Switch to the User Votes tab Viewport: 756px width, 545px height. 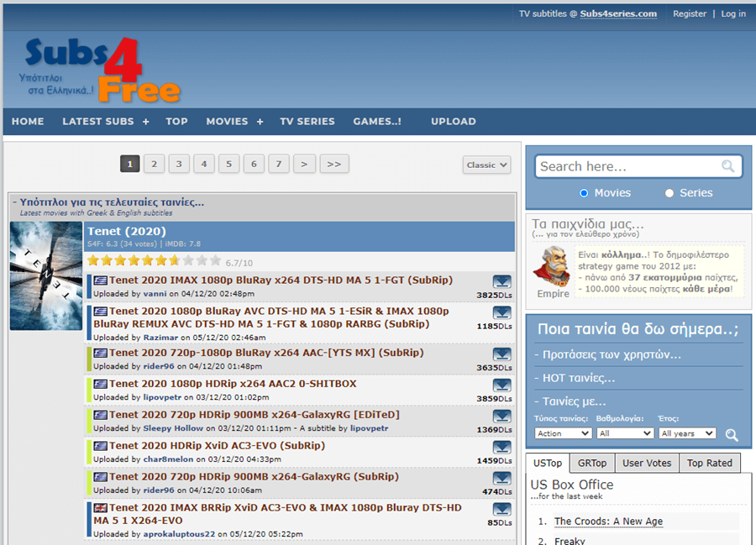coord(647,463)
